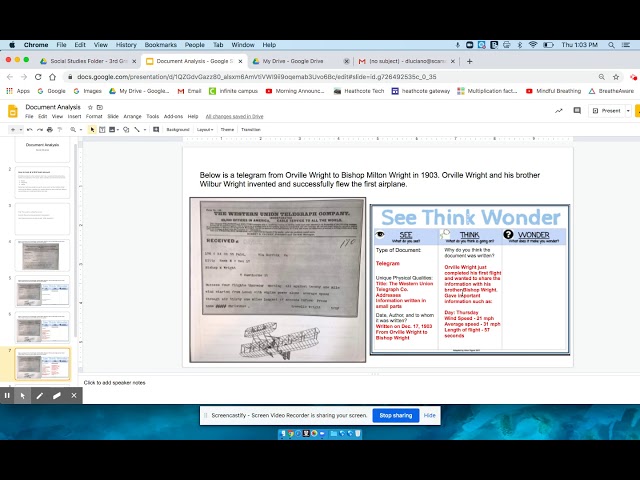Click the Paint format icon
640x480 pixels.
60,129
